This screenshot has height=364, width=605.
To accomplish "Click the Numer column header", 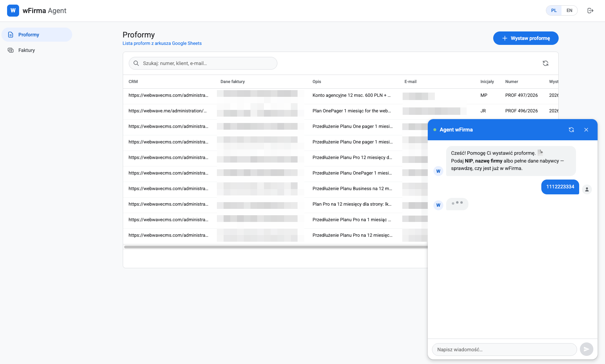I will pos(512,82).
